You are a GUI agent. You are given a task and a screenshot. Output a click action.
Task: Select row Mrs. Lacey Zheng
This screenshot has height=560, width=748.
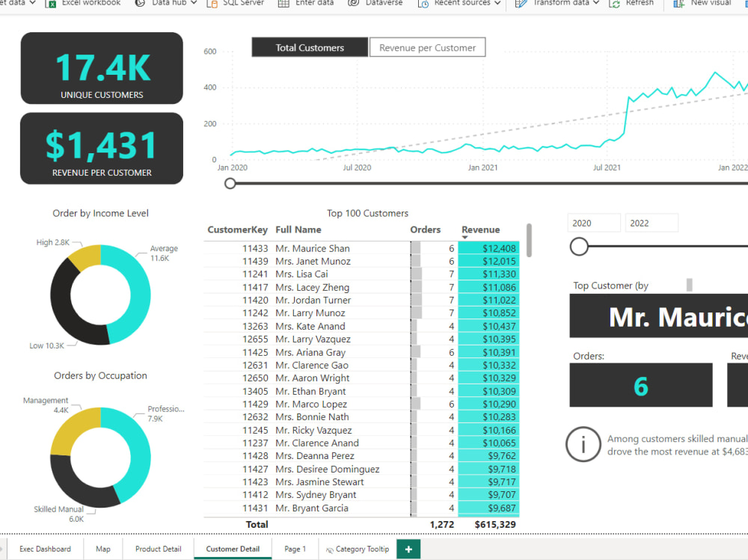click(x=361, y=288)
